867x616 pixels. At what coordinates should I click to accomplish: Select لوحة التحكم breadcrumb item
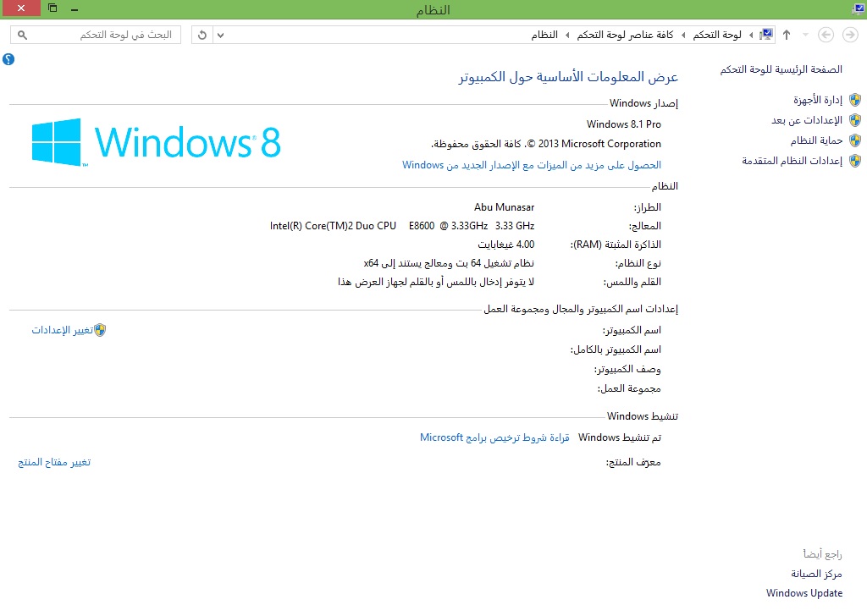[x=717, y=35]
